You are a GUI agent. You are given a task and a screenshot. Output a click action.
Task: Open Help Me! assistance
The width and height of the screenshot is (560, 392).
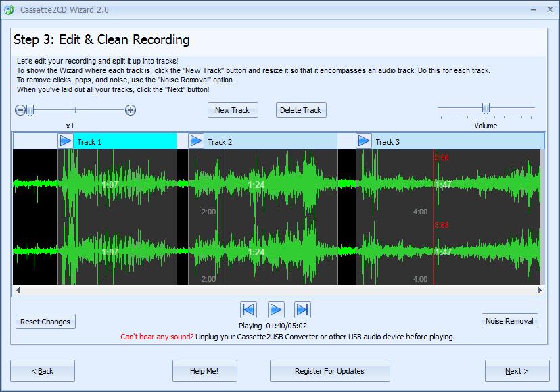pos(204,370)
